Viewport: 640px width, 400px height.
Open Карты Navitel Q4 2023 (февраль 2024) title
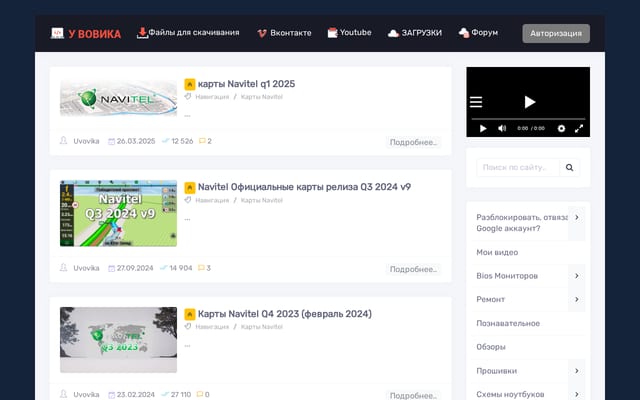pos(284,314)
